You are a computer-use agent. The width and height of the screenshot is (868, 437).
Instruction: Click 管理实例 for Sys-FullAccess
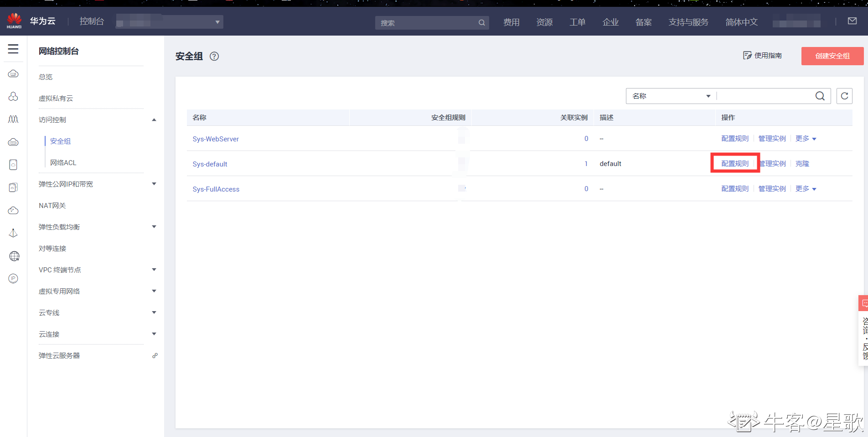click(x=772, y=189)
